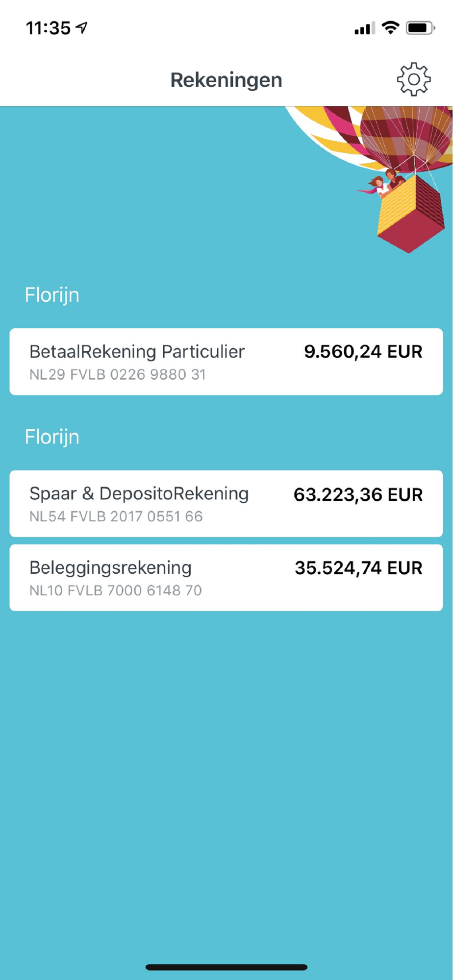
Task: Tap the location arrow beside the clock
Action: 82,28
